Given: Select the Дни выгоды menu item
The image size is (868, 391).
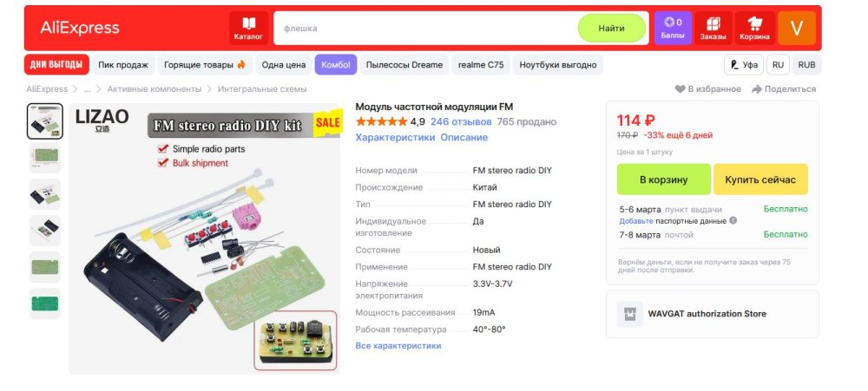Looking at the screenshot, I should point(56,65).
